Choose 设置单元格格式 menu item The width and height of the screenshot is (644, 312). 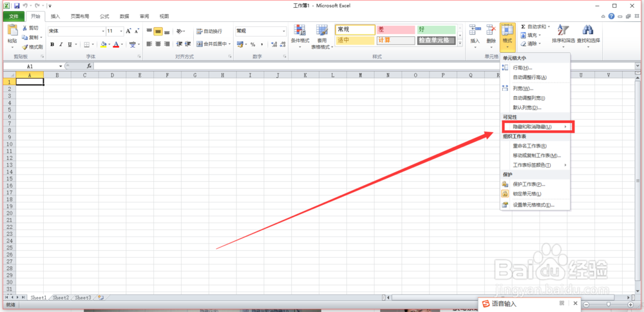click(x=535, y=205)
